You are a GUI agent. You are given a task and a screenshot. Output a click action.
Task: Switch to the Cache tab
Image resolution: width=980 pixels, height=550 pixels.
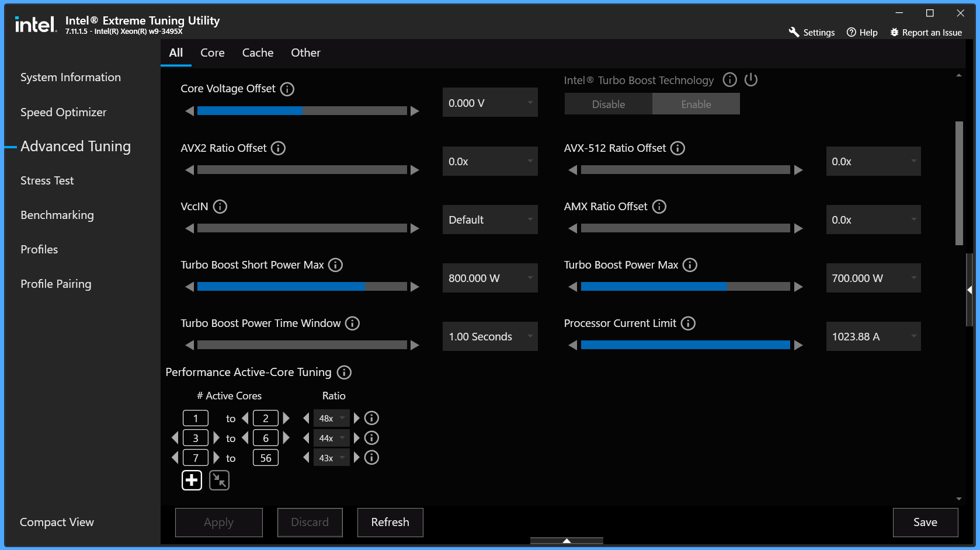[258, 53]
